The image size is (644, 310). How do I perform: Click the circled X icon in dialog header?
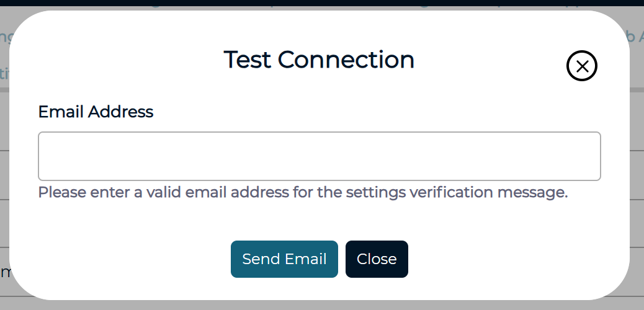(581, 66)
